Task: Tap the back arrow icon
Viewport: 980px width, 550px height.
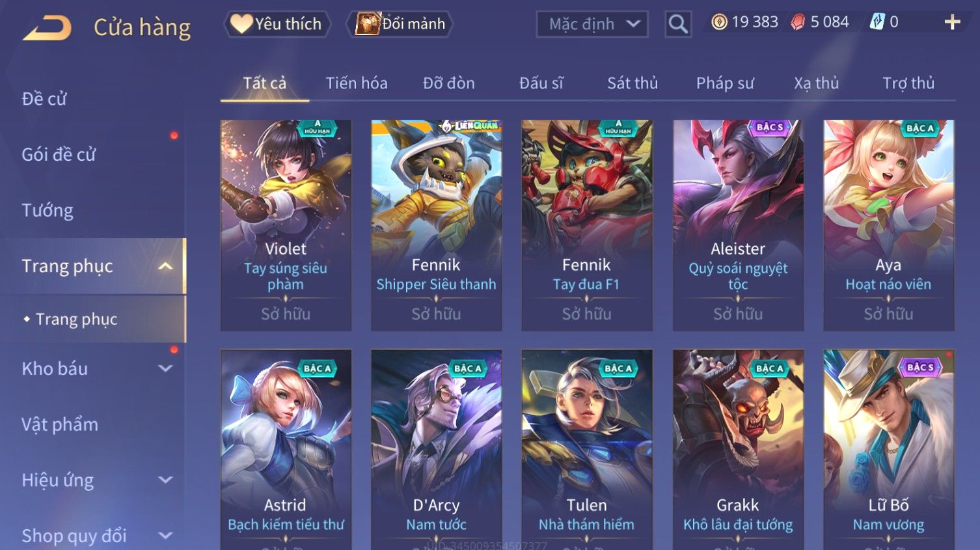Action: click(48, 28)
